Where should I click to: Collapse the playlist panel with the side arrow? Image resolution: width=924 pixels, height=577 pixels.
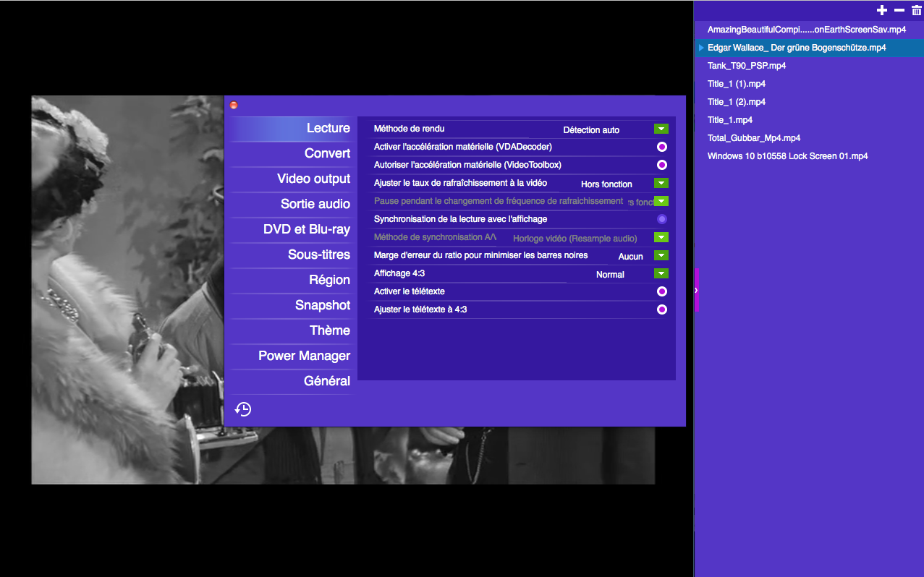(x=696, y=290)
